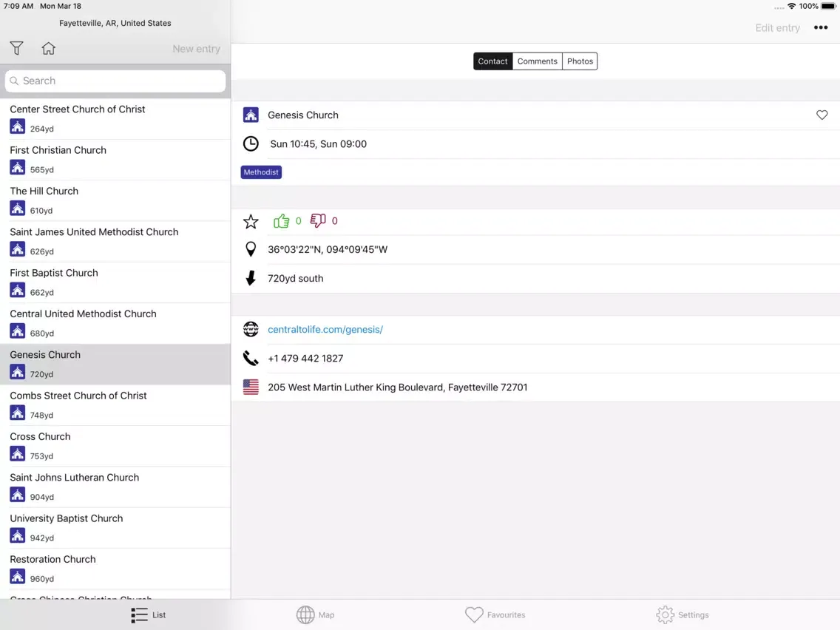Tap the church icon under Center Street Church of Christ
The height and width of the screenshot is (630, 840).
pyautogui.click(x=17, y=126)
